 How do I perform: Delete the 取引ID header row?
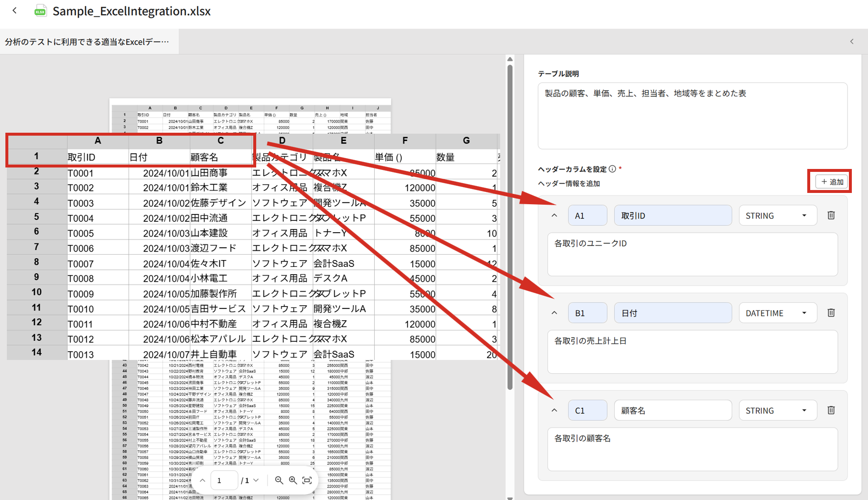831,215
